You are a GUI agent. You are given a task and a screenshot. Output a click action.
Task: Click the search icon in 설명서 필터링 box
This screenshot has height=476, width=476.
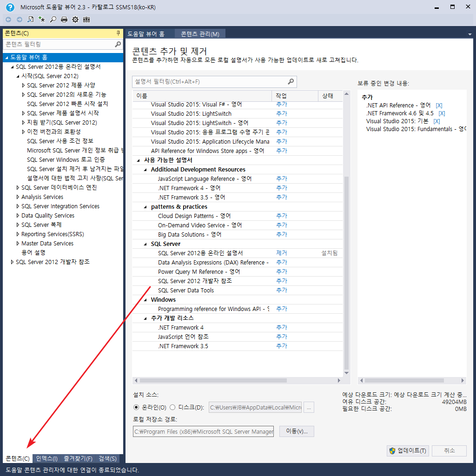[291, 82]
